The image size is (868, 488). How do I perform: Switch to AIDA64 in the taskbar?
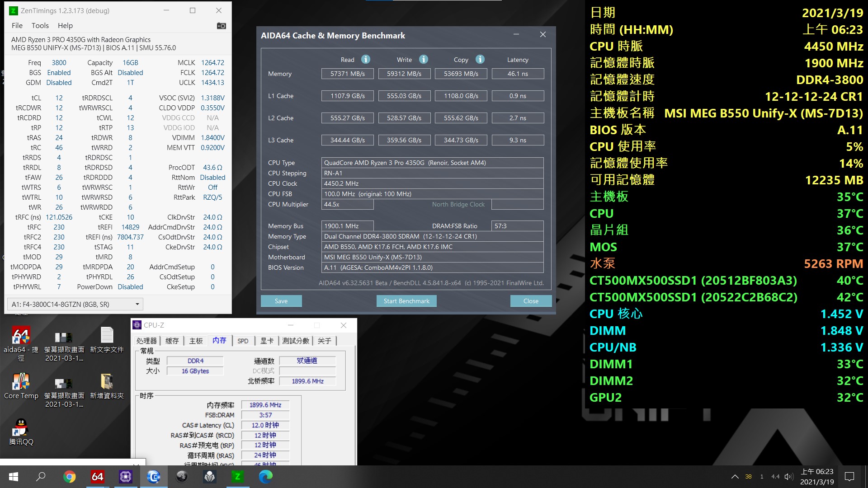pyautogui.click(x=97, y=476)
